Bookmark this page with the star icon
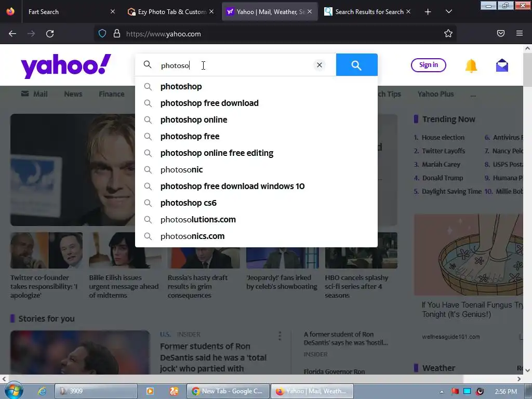This screenshot has width=532, height=399. (448, 33)
